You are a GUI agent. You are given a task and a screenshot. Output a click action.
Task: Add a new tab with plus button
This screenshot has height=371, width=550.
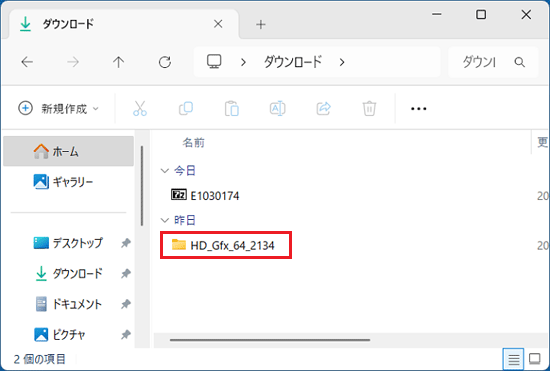point(261,25)
